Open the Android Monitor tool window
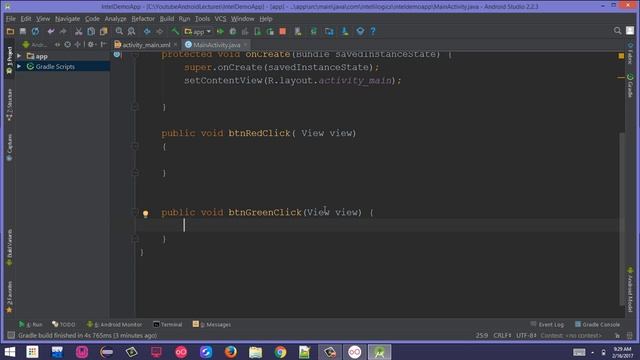Viewport: 640px width, 360px height. 114,324
